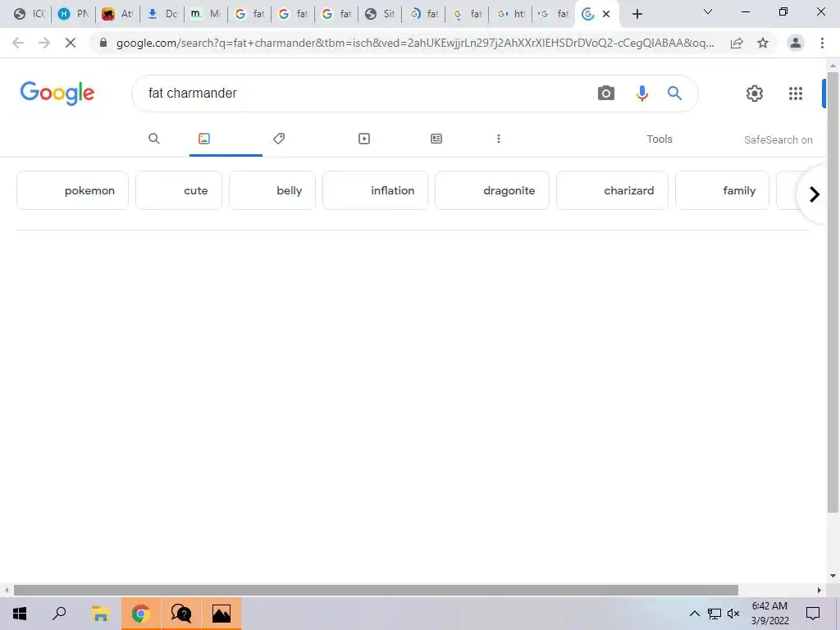Filter results by belly chip
840x630 pixels.
[x=272, y=190]
